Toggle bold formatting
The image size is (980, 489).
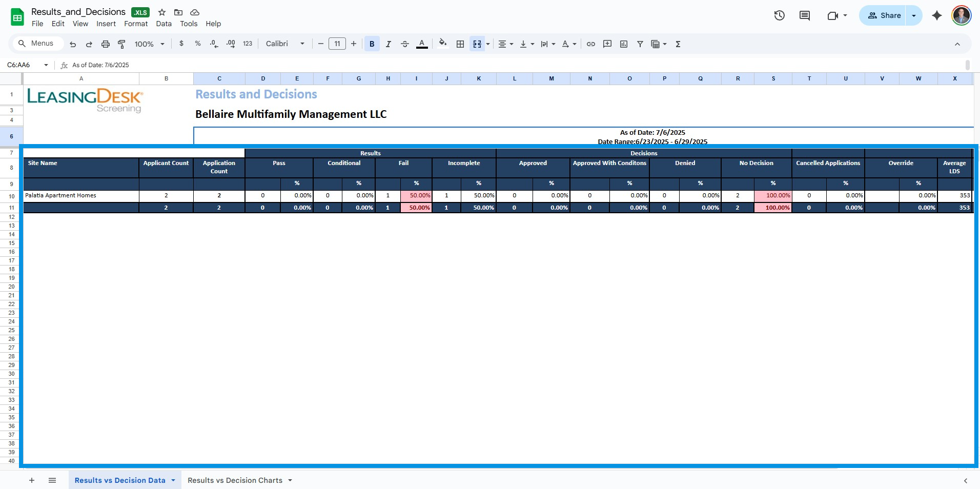point(372,44)
